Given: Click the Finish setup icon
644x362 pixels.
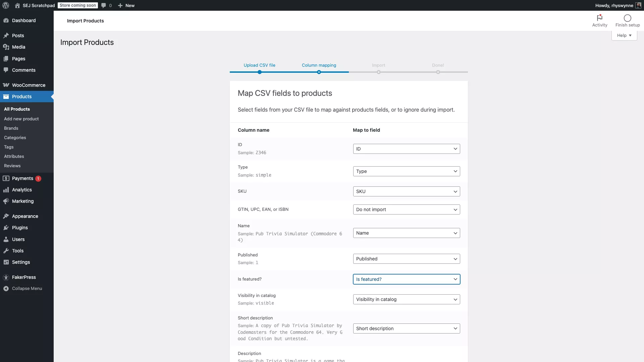Looking at the screenshot, I should pos(627,18).
